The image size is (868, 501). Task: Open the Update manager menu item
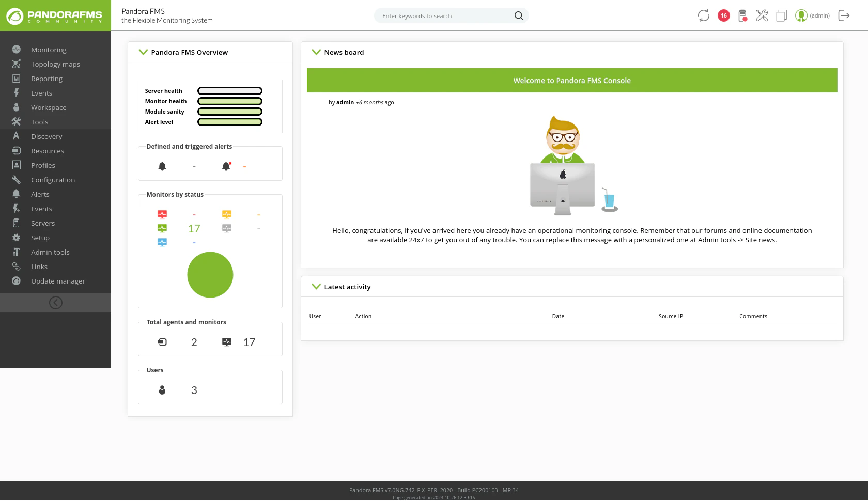[58, 281]
